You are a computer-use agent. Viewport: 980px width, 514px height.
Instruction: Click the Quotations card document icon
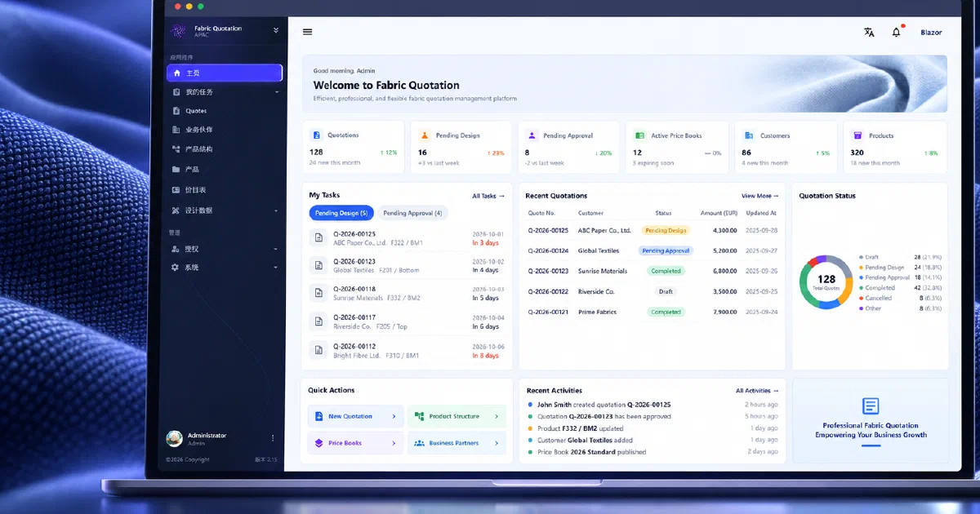pos(317,135)
